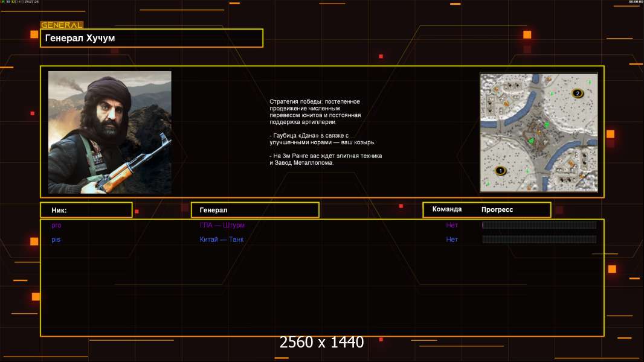Click loading progress bar for pro
Screen dimensions: 644x362
pos(539,225)
